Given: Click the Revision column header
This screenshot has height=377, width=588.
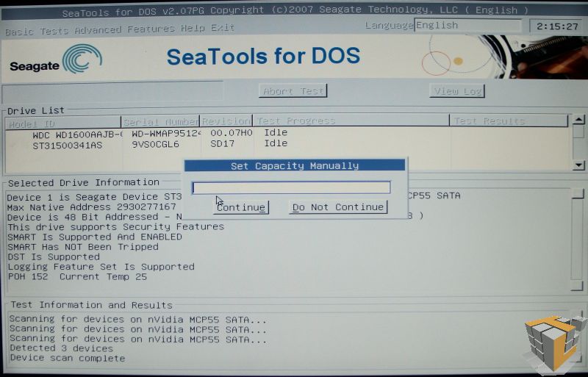Looking at the screenshot, I should [x=226, y=121].
